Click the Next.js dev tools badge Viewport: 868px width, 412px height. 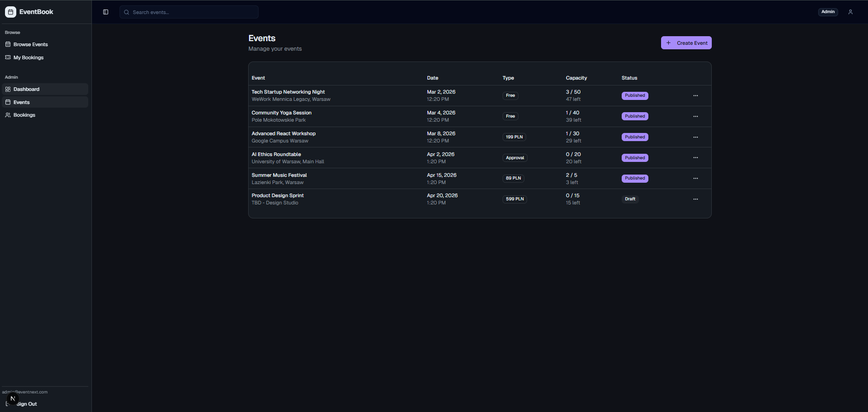click(x=13, y=398)
